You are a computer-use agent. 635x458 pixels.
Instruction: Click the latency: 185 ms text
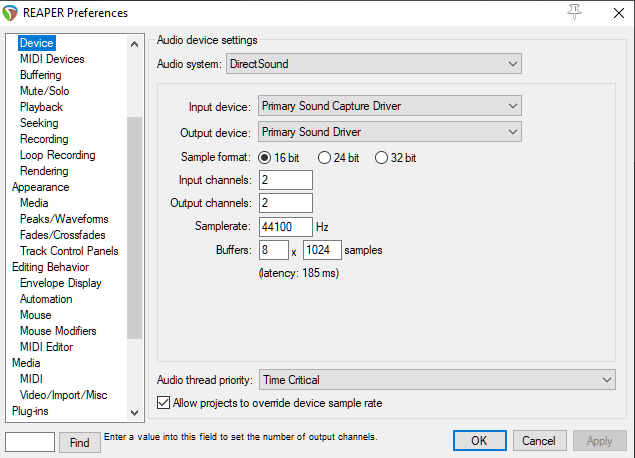click(299, 273)
